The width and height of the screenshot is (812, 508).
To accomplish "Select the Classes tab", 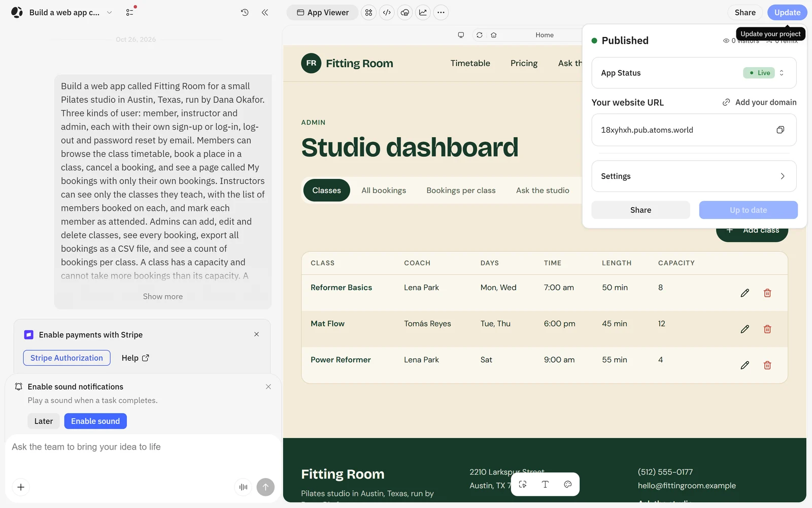I will tap(327, 190).
